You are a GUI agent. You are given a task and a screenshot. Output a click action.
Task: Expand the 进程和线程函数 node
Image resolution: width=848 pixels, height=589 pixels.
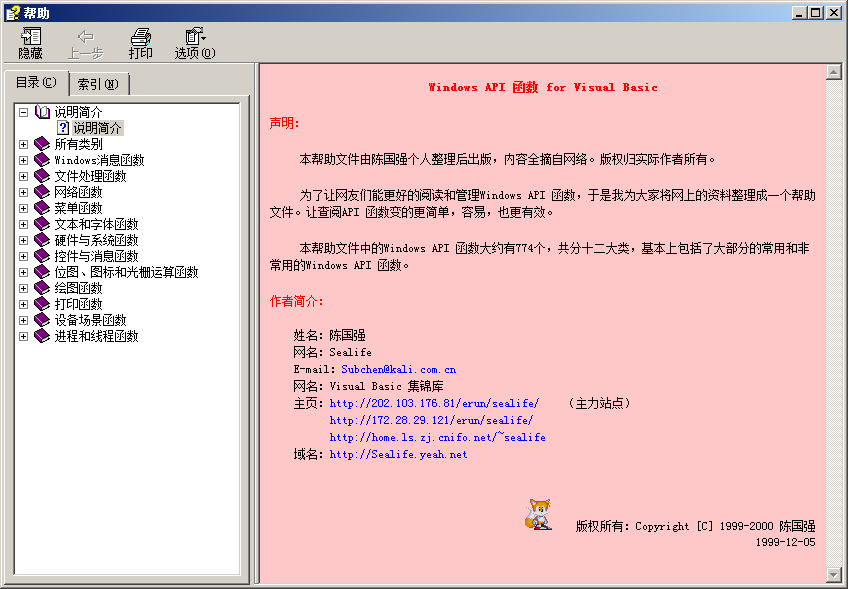(23, 336)
